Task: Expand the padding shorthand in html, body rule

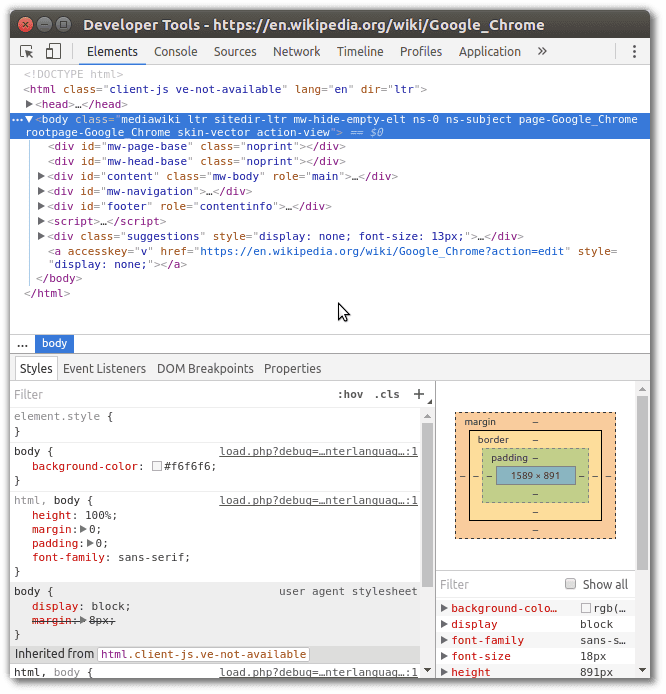Action: click(x=90, y=543)
